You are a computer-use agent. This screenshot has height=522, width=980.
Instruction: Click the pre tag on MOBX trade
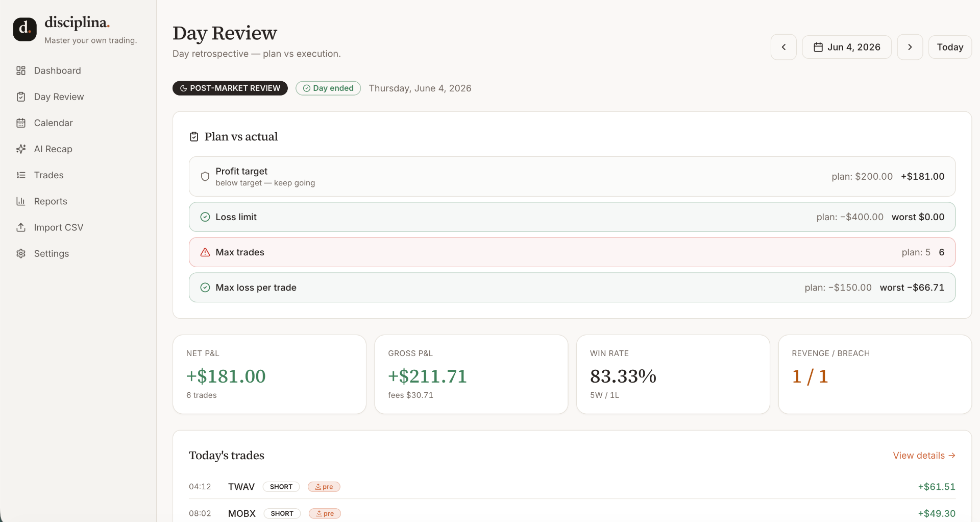tap(325, 513)
